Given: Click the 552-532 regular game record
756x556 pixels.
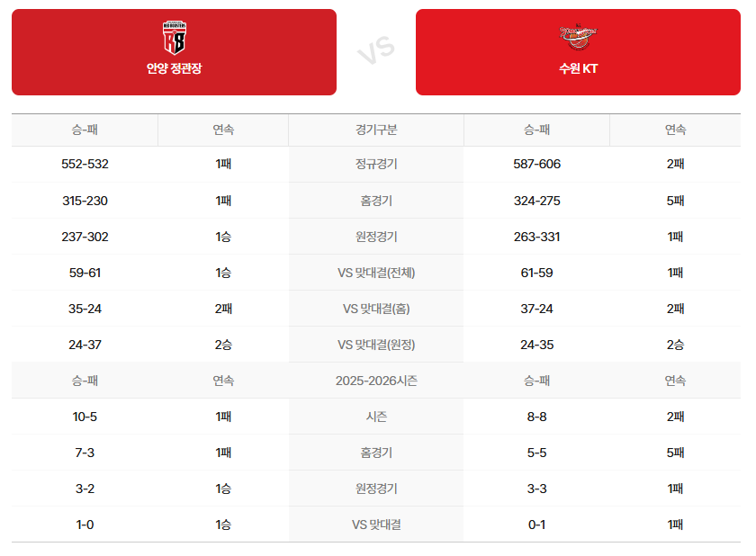Looking at the screenshot, I should coord(85,165).
